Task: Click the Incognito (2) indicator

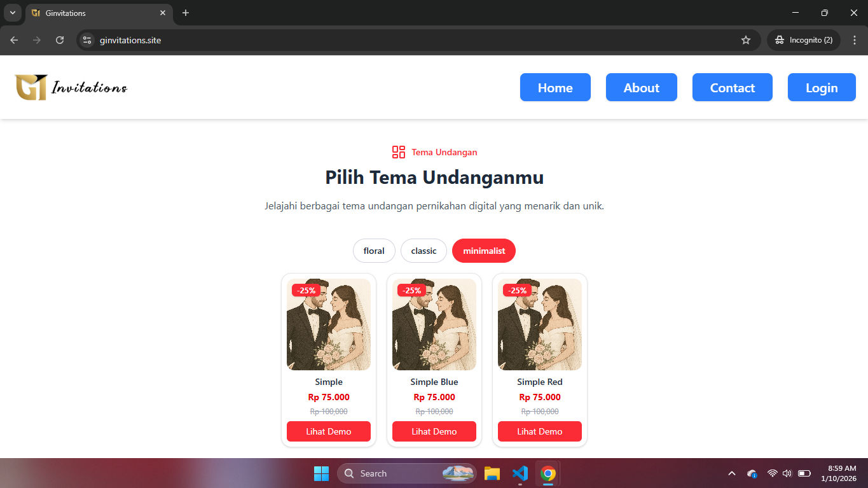Action: 804,40
